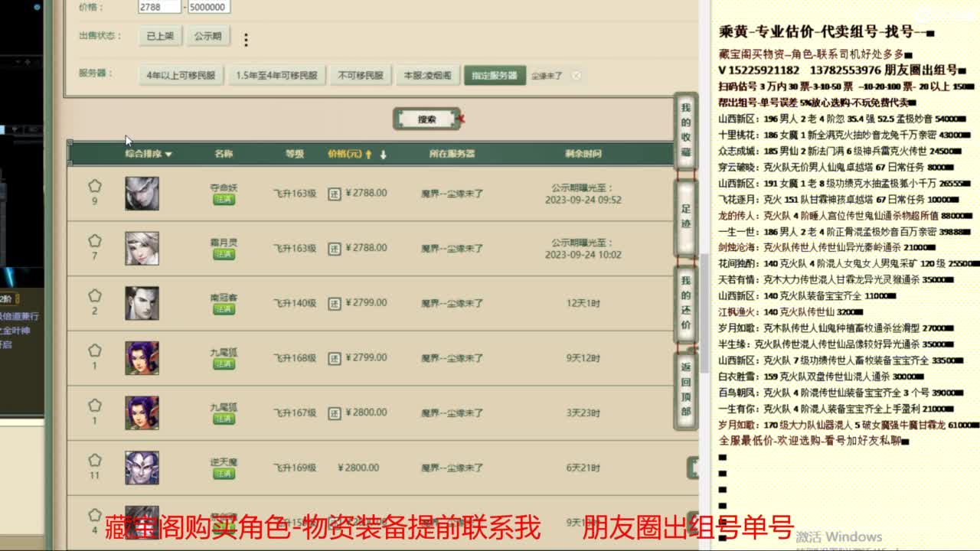980x551 pixels.
Task: Toggle the 已上架 sale status filter
Action: pyautogui.click(x=160, y=36)
